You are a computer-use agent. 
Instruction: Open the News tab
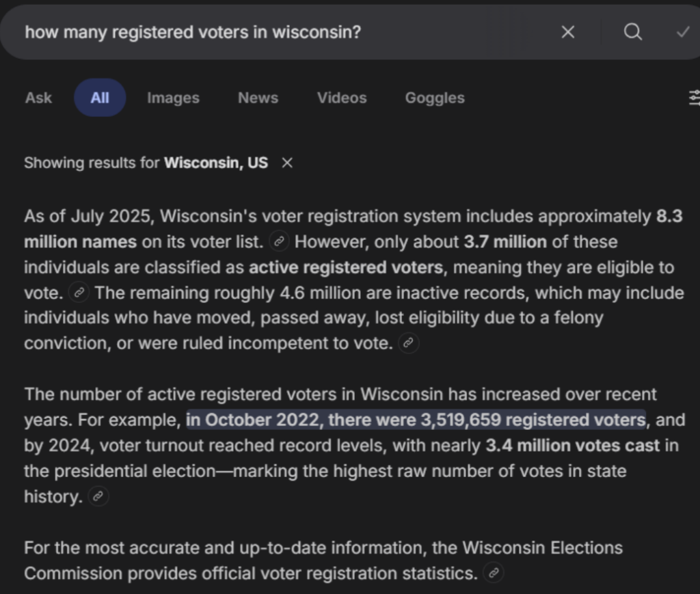[258, 98]
